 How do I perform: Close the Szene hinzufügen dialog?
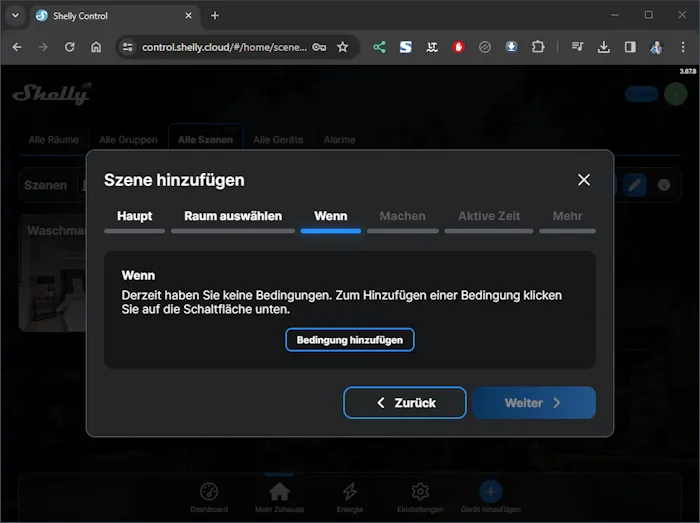(x=584, y=180)
